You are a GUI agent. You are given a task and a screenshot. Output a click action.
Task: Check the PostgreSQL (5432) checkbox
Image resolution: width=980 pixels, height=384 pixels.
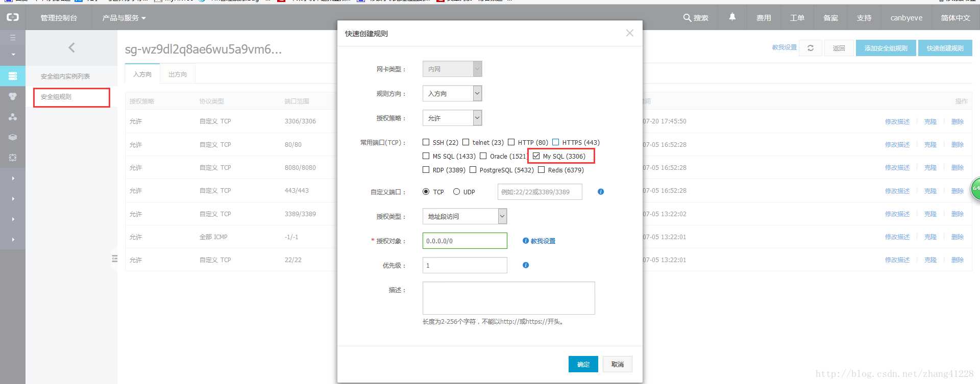[473, 170]
